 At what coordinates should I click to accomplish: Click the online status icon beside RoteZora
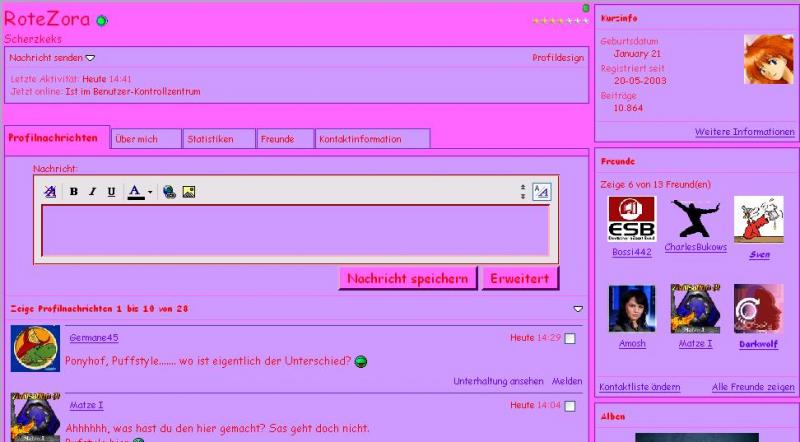[x=102, y=21]
